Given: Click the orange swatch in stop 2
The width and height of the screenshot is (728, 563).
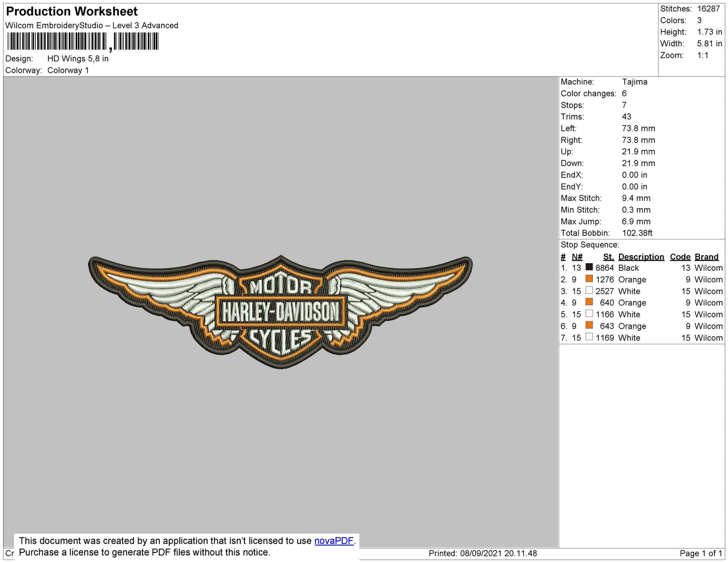Looking at the screenshot, I should pyautogui.click(x=589, y=278).
